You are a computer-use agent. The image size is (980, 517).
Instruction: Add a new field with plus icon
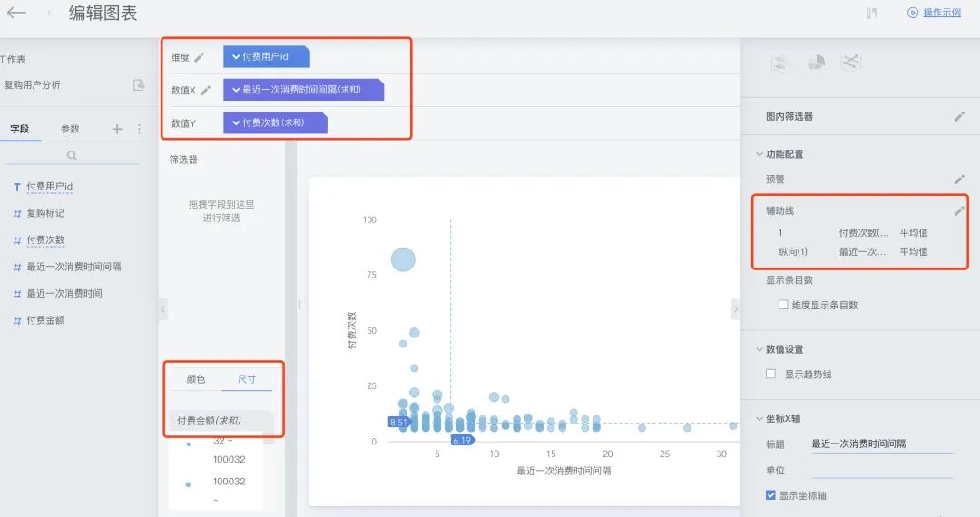pos(117,129)
